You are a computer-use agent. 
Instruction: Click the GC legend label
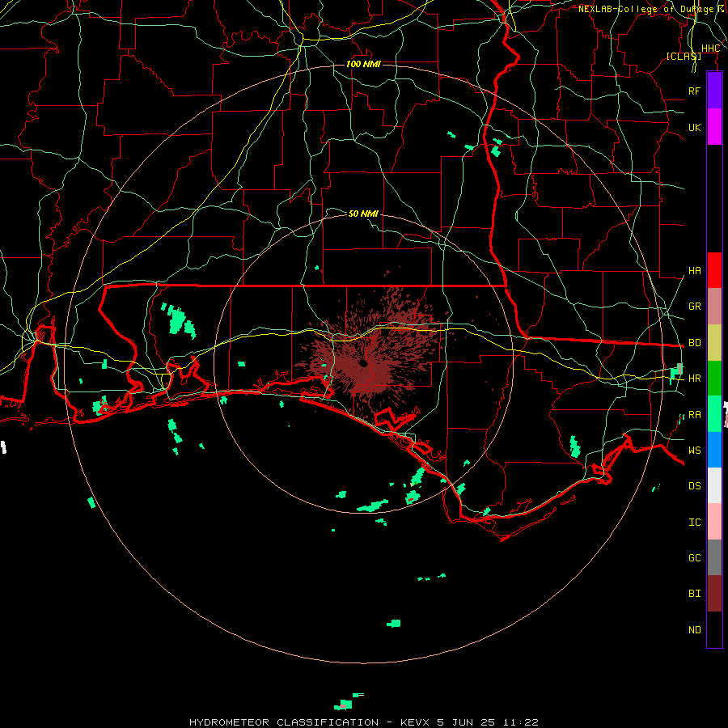[x=694, y=558]
